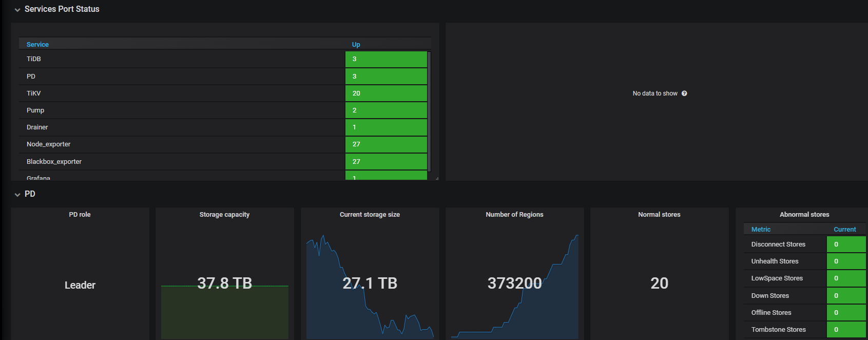Open the Current storage size panel menu
Image resolution: width=868 pixels, height=340 pixels.
click(x=370, y=215)
